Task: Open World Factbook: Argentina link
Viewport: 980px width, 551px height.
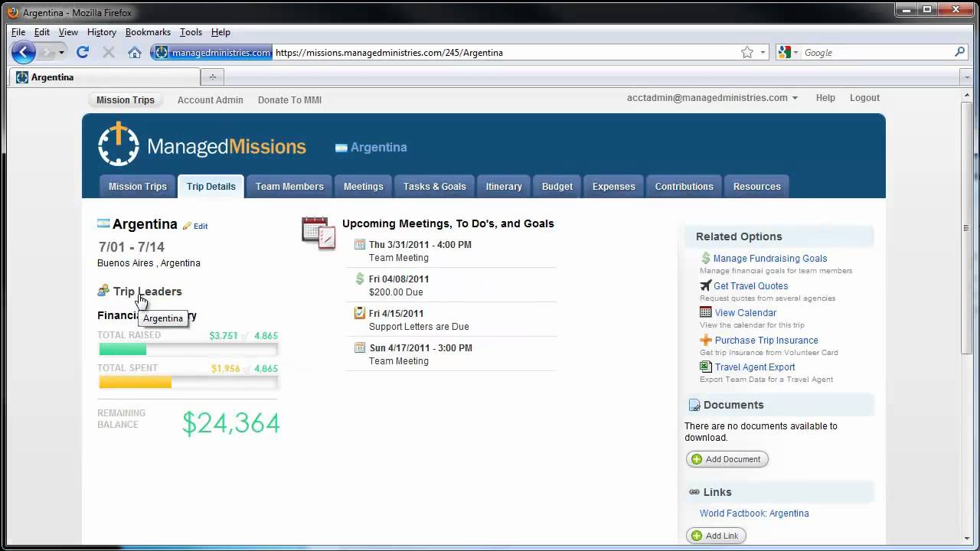Action: [754, 514]
